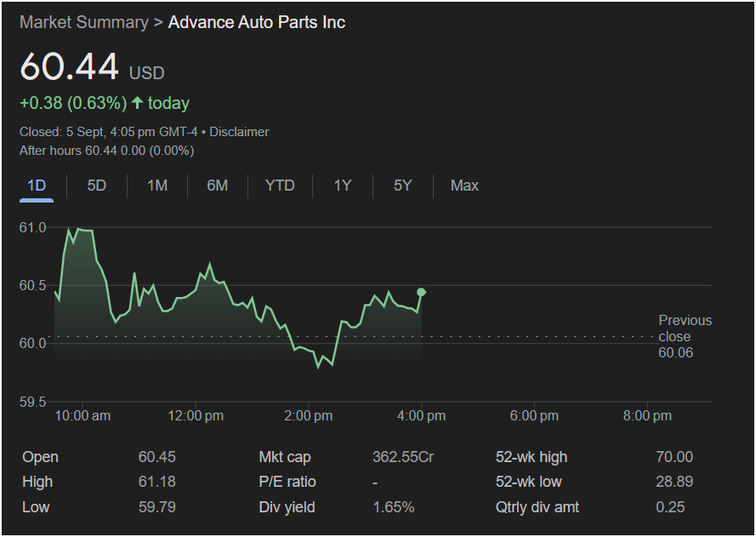
Task: Click the 4:00 pm axis label
Action: pos(421,416)
